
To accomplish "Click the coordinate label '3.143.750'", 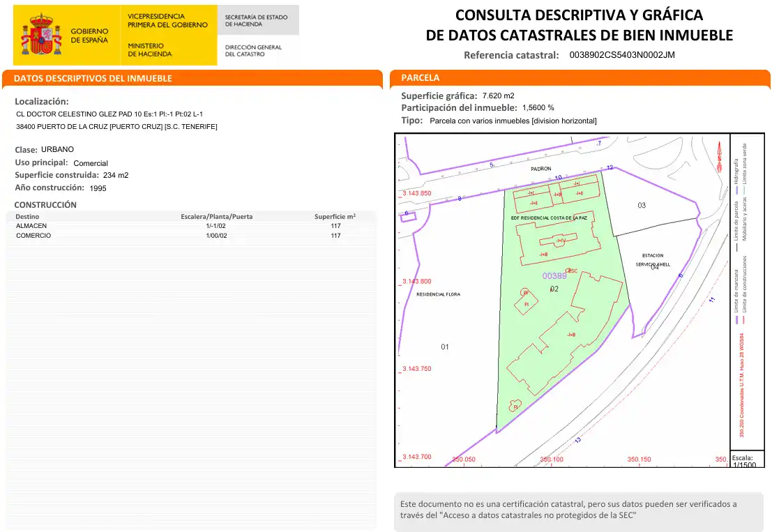I will (416, 369).
